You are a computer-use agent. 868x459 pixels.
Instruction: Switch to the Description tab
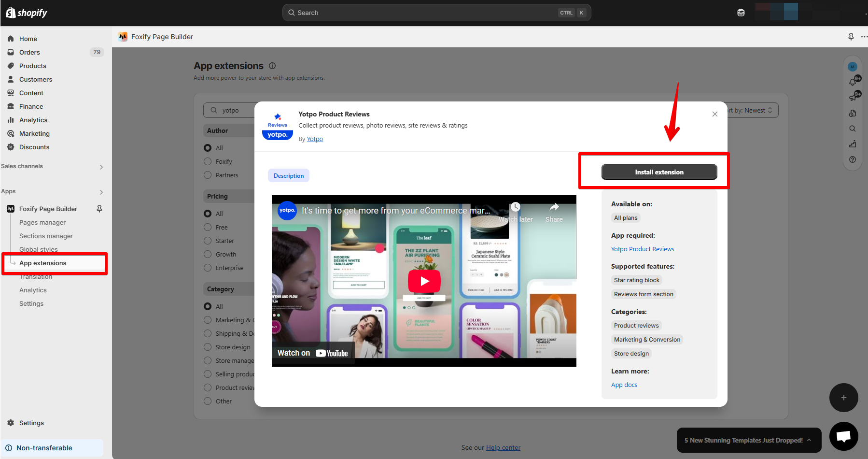click(x=289, y=175)
